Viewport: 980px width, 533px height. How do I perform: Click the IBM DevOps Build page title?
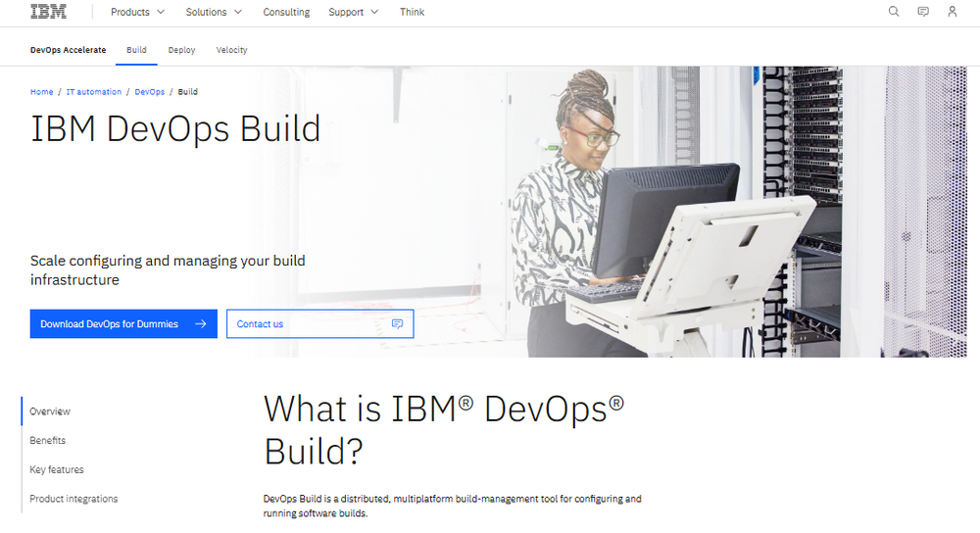(x=175, y=129)
